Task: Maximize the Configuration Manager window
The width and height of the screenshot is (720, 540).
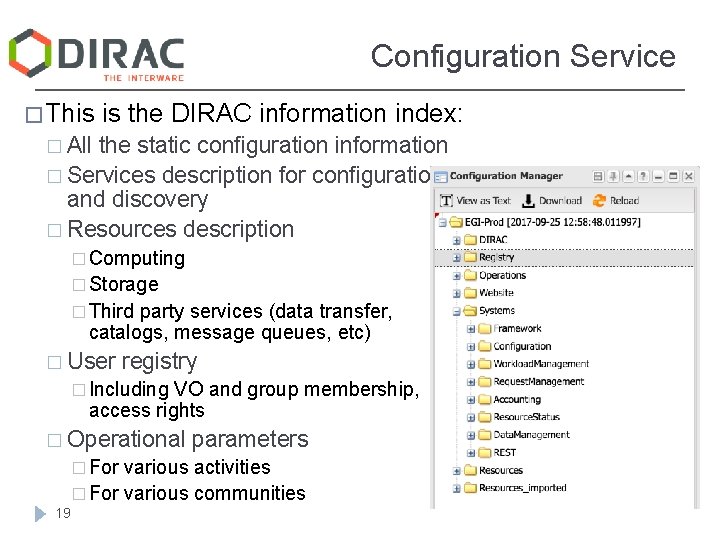Action: (674, 176)
